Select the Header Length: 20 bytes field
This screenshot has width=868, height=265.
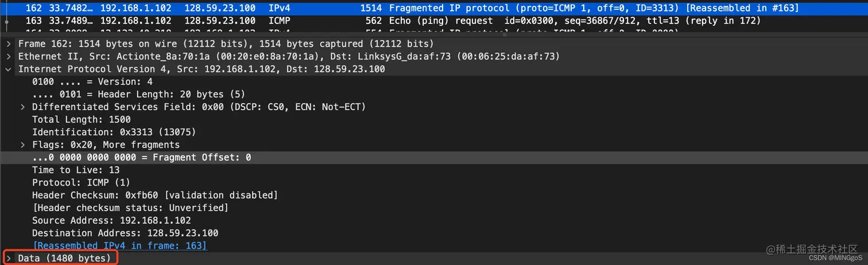(138, 94)
